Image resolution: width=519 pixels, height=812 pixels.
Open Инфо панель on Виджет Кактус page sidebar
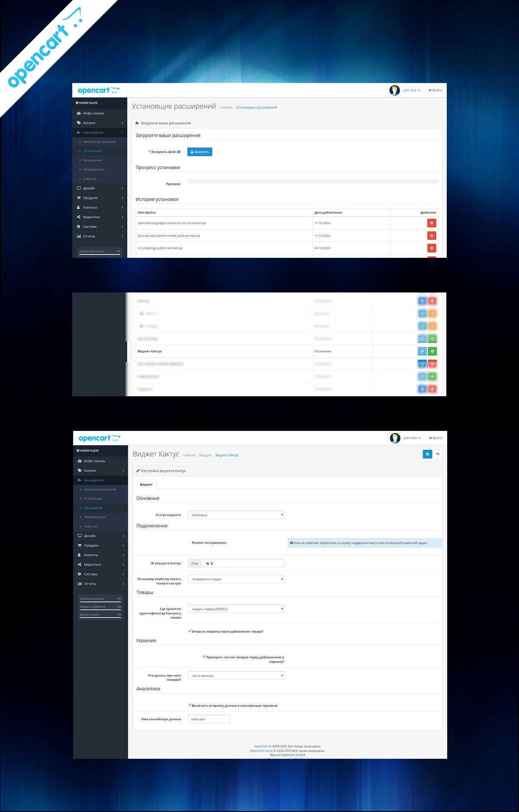(x=101, y=461)
